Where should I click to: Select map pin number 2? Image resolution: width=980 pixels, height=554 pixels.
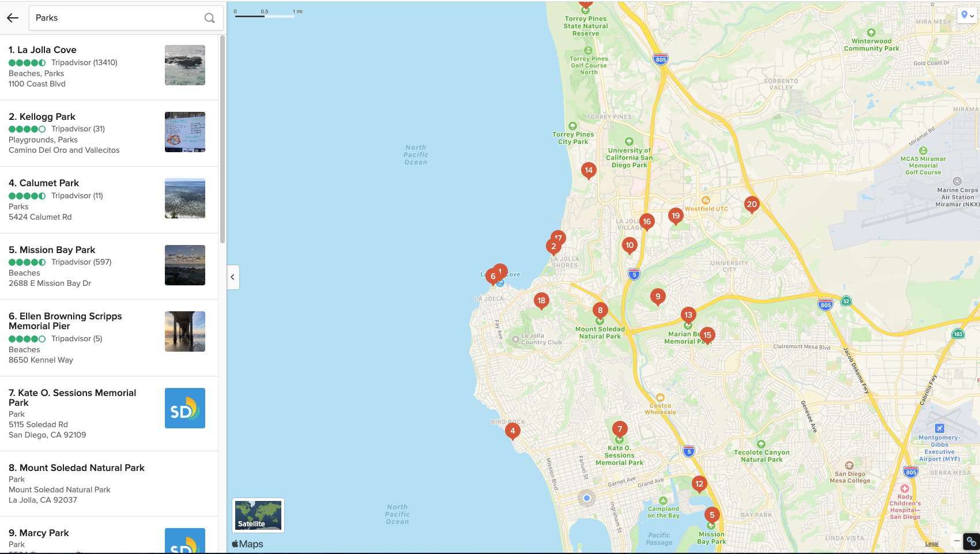point(553,246)
